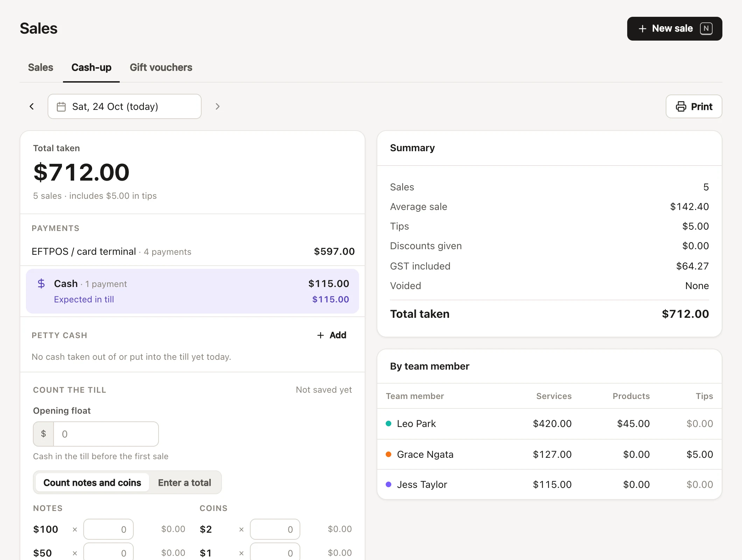Click the Not saved yet status
Viewport: 742px width, 560px height.
(324, 390)
